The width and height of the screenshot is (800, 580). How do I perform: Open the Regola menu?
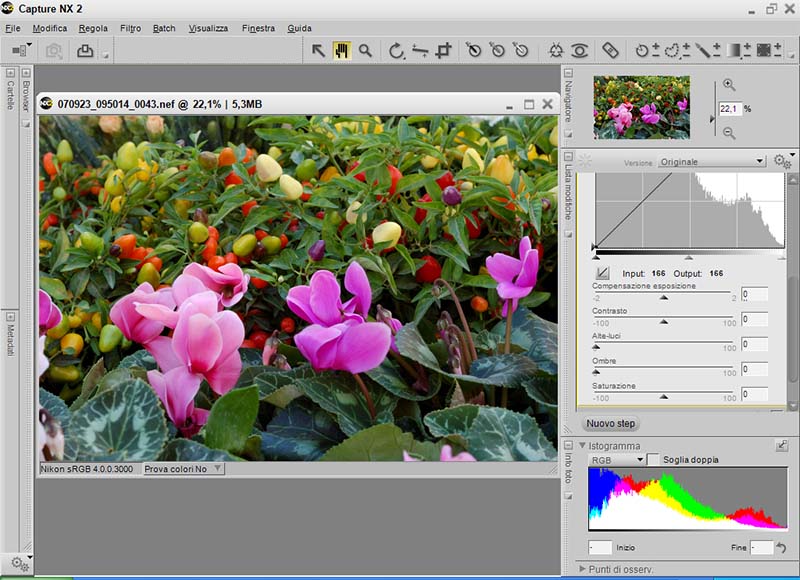coord(93,28)
